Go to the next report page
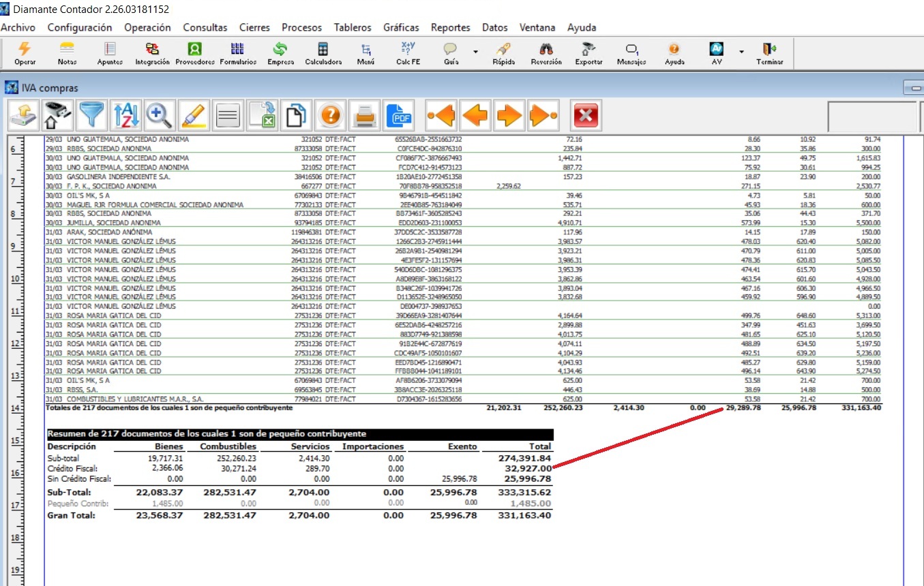Viewport: 924px width, 586px height. tap(509, 116)
